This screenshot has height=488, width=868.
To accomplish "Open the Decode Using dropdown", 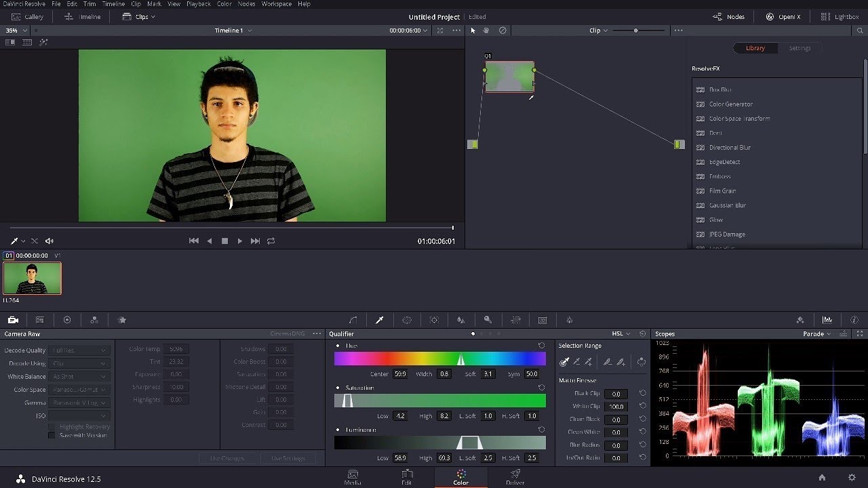I will (x=80, y=363).
